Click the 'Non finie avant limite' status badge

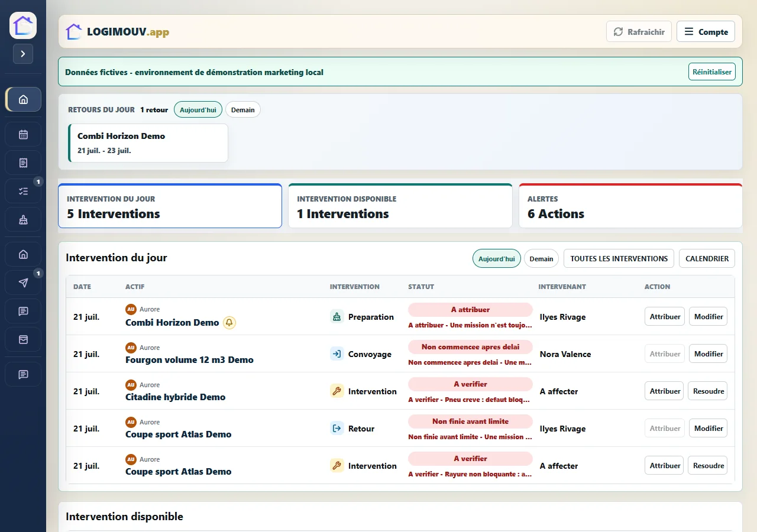(471, 421)
